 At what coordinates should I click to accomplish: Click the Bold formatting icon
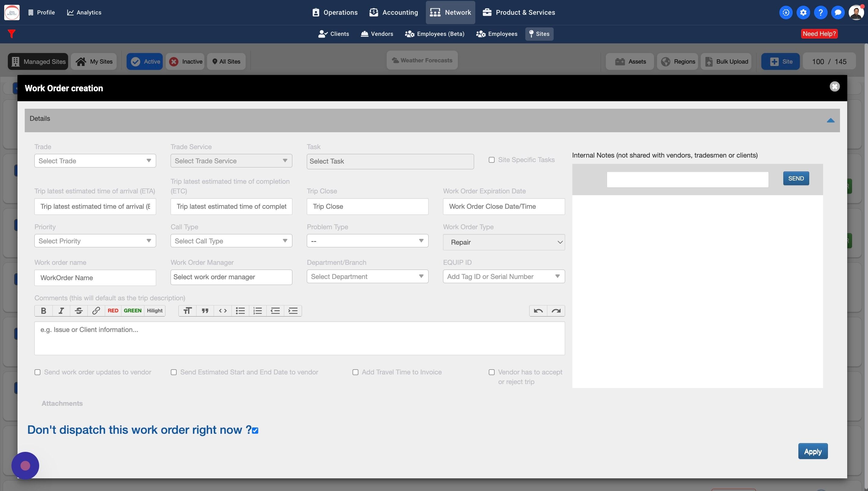(x=43, y=311)
